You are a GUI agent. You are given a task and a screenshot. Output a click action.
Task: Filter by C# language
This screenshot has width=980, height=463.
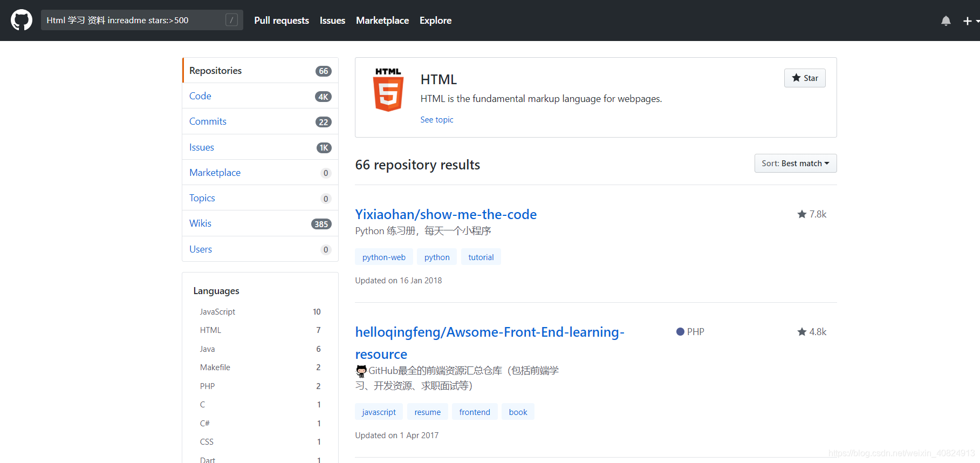(x=260, y=424)
